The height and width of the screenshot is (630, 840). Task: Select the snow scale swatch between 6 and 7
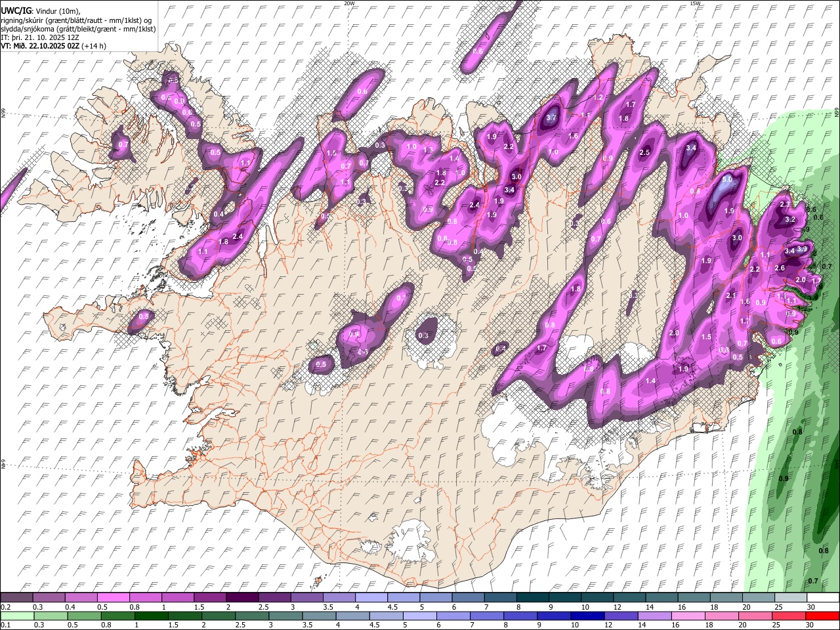(x=469, y=598)
